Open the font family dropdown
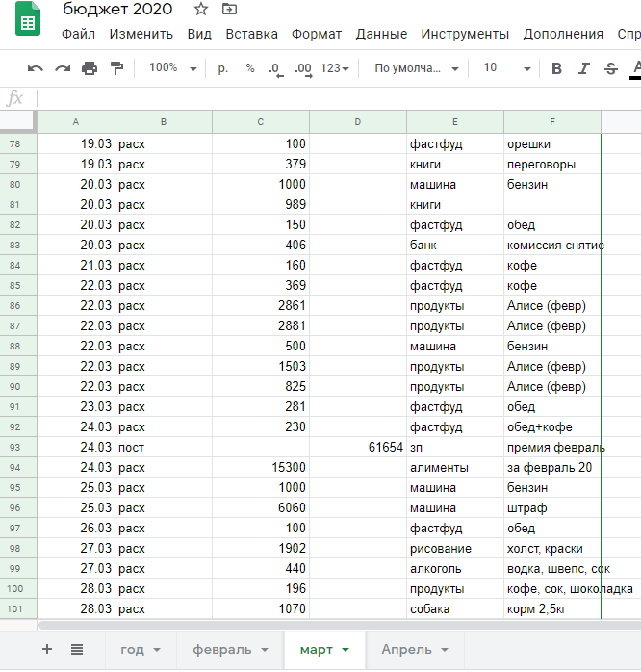Image resolution: width=641 pixels, height=672 pixels. (417, 68)
